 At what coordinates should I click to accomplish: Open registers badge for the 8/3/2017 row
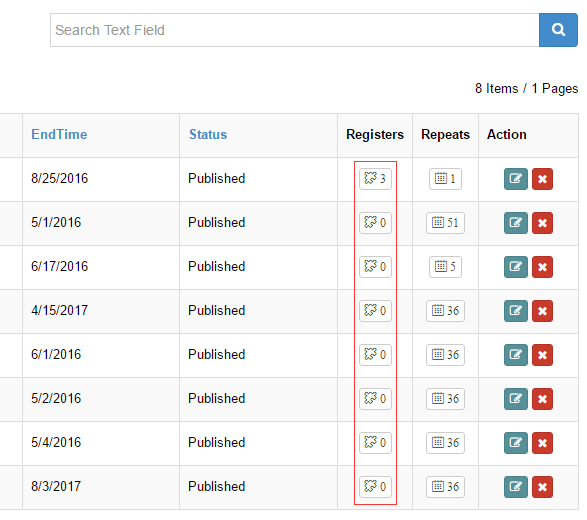[375, 487]
